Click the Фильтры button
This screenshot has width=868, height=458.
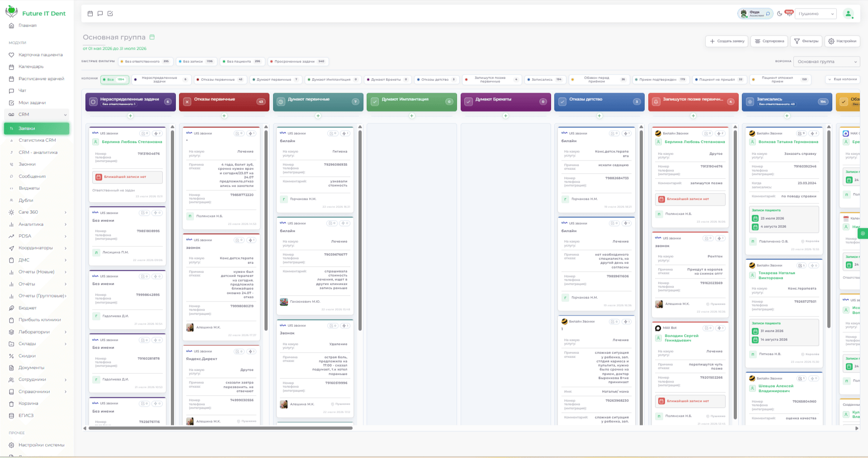tap(806, 41)
